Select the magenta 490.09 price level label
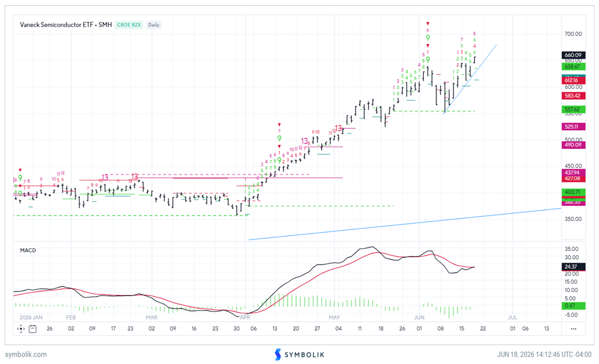The height and width of the screenshot is (364, 599). coord(573,145)
